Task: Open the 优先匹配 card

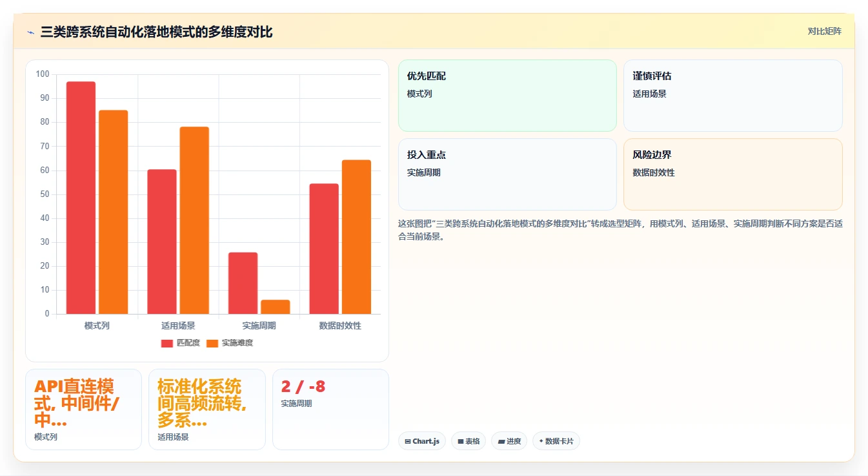Action: [x=507, y=96]
